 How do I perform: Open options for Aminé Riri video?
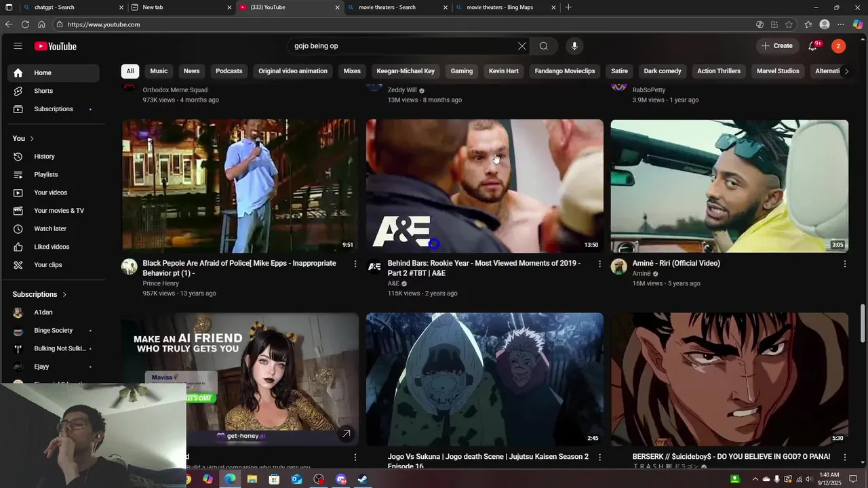[x=844, y=264]
